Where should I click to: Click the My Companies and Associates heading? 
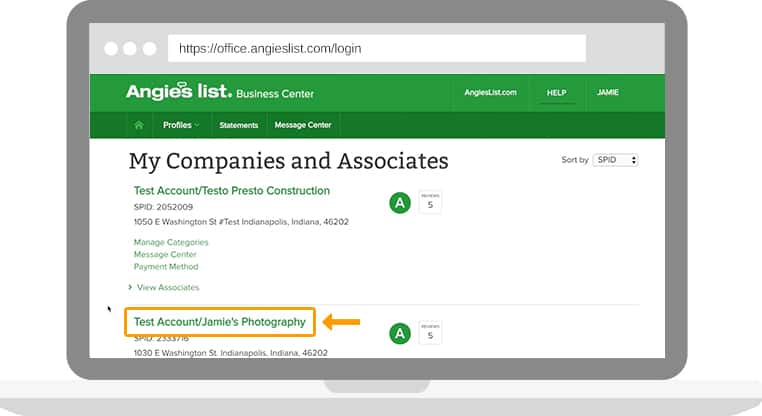(x=289, y=161)
